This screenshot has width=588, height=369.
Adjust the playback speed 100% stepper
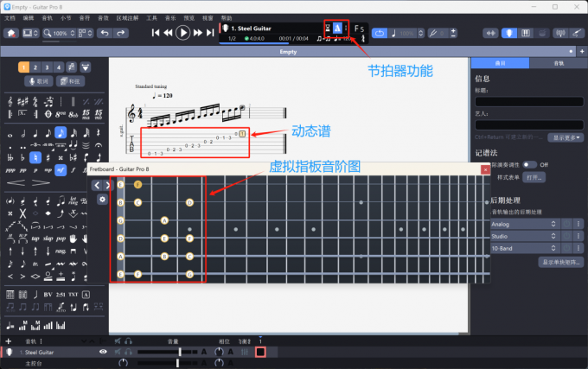[421, 34]
